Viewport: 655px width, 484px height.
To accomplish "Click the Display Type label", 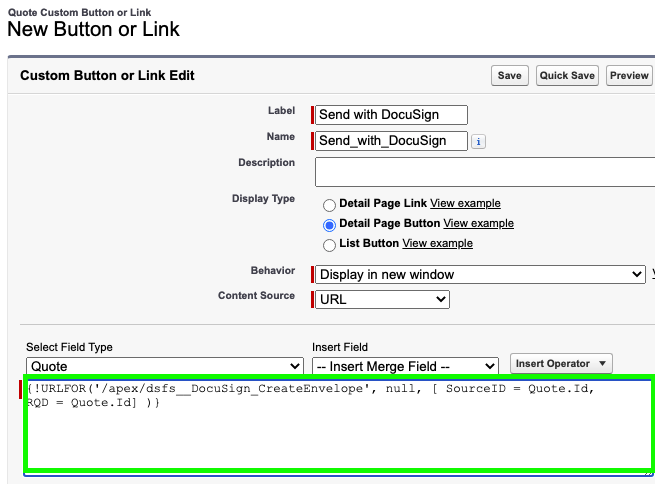I will pos(264,199).
